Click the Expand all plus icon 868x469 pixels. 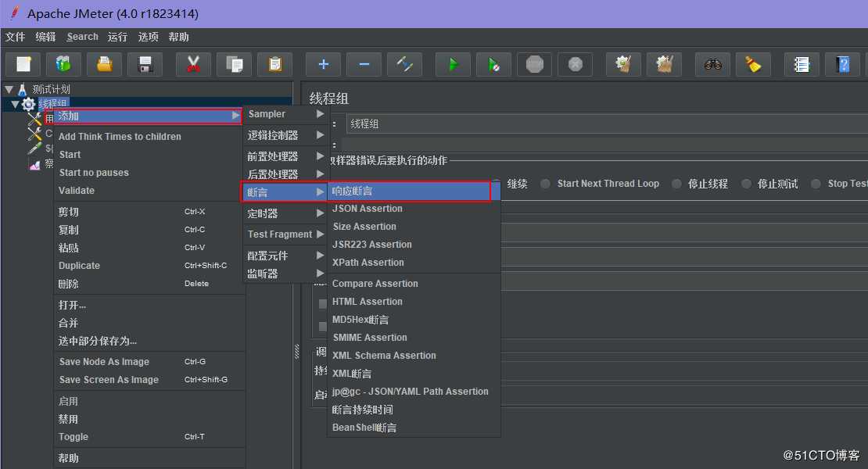pyautogui.click(x=323, y=65)
